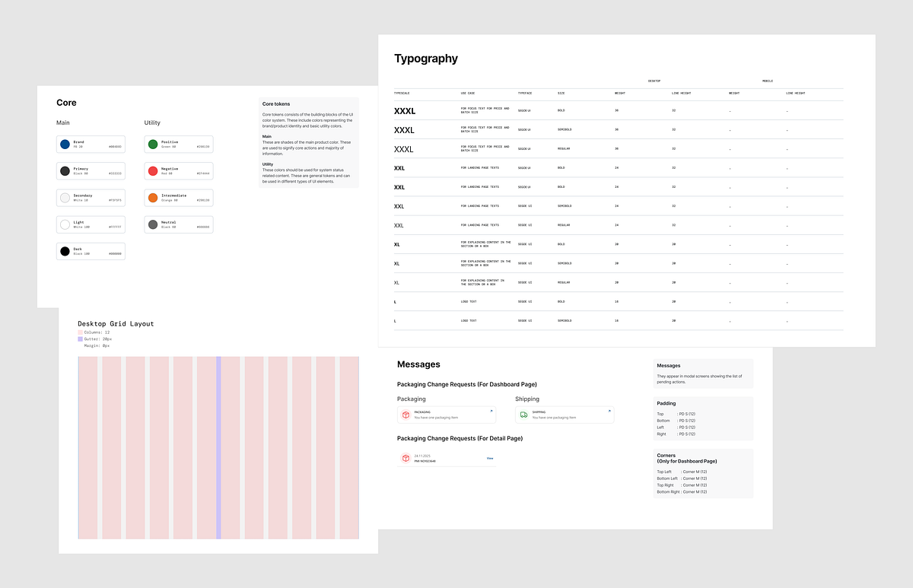Choose the Neutral gray swatch
913x588 pixels.
pyautogui.click(x=153, y=224)
